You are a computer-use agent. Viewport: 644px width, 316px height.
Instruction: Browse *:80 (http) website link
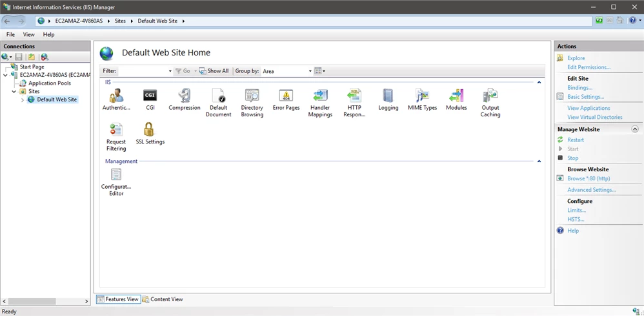point(589,178)
